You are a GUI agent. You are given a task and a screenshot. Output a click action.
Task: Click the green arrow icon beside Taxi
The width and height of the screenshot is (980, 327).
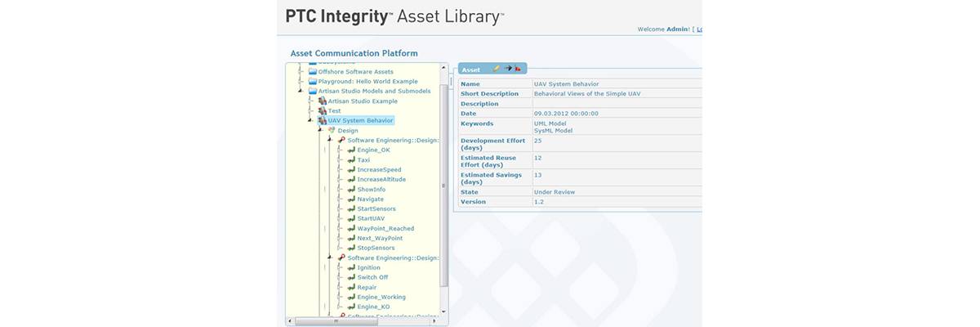[x=351, y=160]
